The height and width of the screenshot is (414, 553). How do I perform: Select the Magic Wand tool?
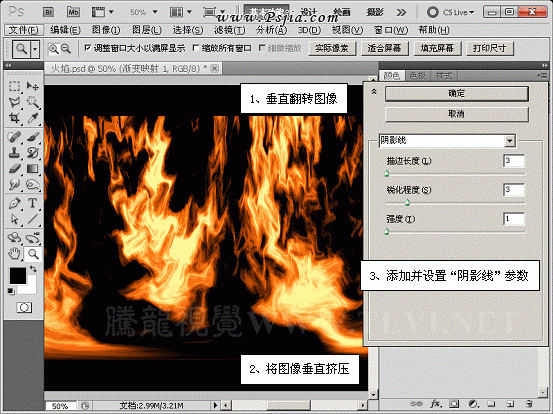pos(33,102)
